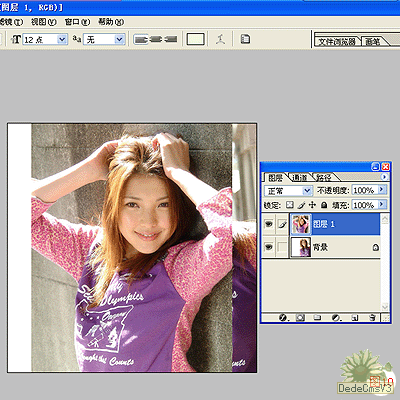This screenshot has width=400, height=400.
Task: Open opacity 不透明度 slider arrow
Action: (x=382, y=190)
